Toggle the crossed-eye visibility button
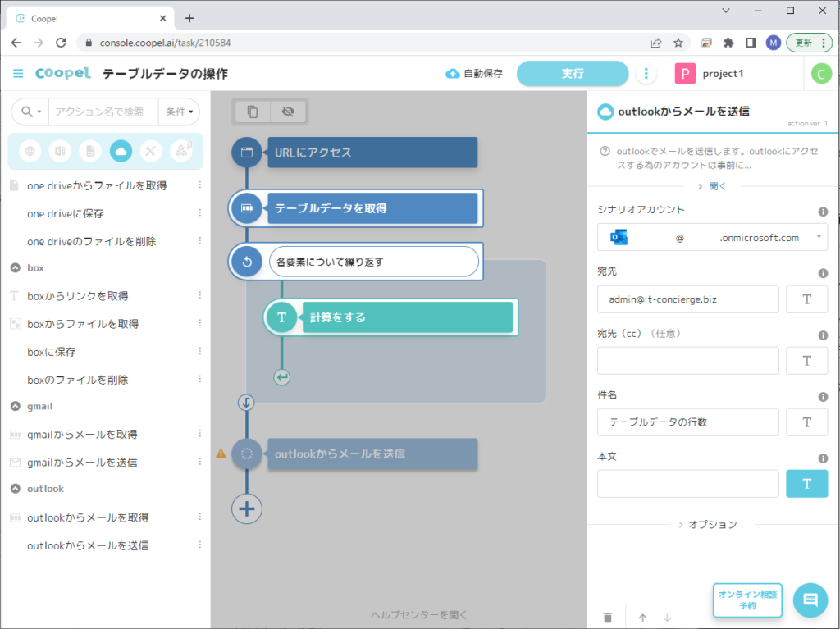The image size is (840, 629). click(x=287, y=112)
